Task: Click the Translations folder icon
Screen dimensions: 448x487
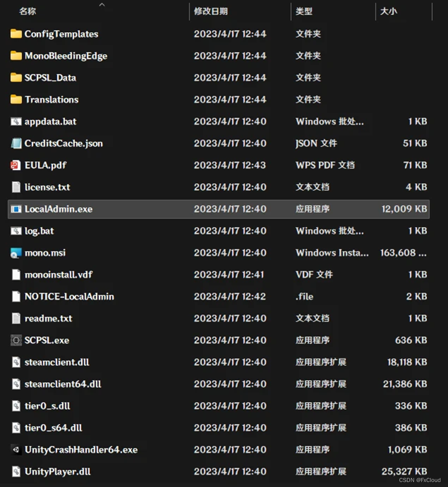Action: 16,99
